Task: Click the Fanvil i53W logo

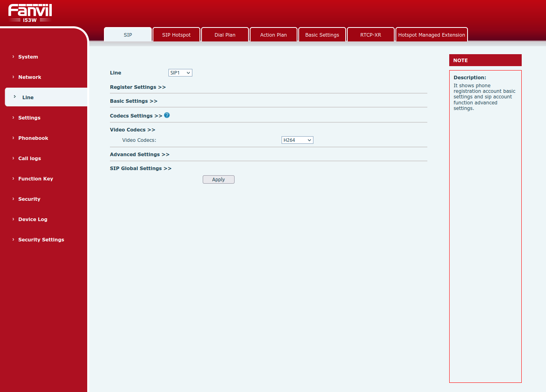Action: click(30, 13)
